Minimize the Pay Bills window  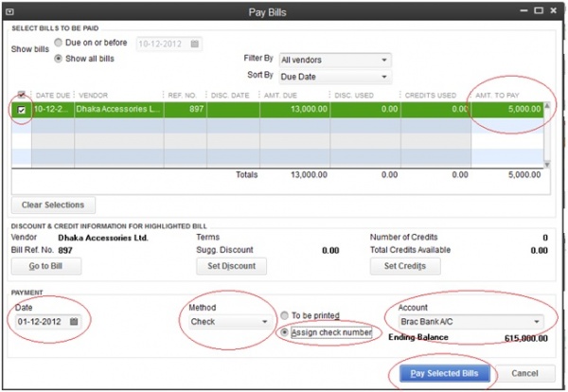coord(524,10)
